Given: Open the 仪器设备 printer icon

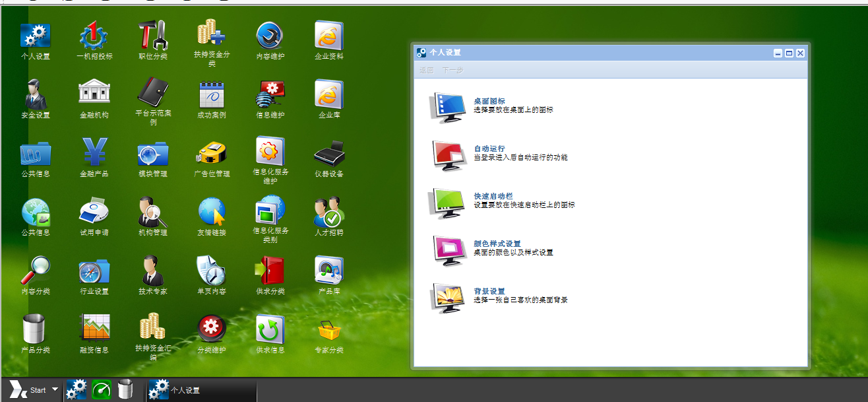Looking at the screenshot, I should (x=329, y=153).
